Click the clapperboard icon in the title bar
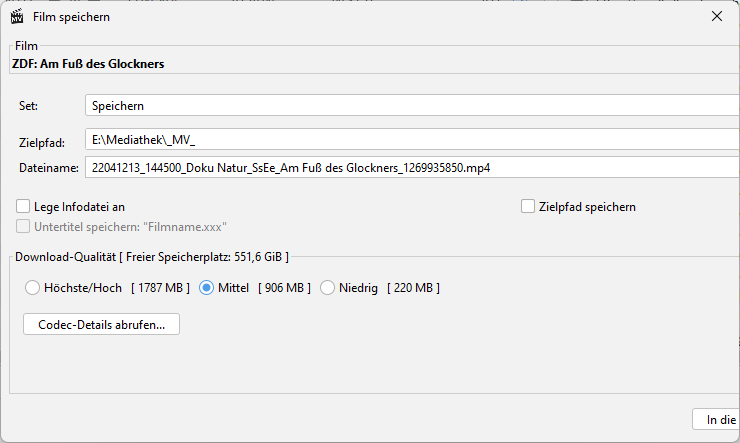Viewport: 740px width, 443px height. [16, 17]
